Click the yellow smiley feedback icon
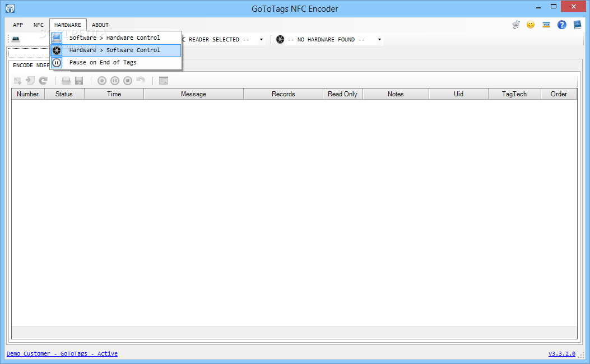 531,25
